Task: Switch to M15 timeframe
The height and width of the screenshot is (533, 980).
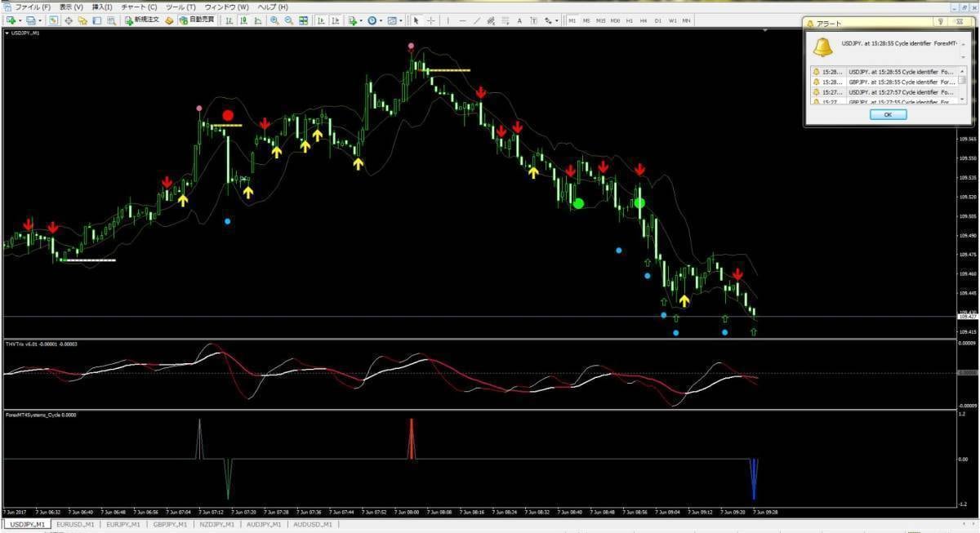Action: (600, 20)
